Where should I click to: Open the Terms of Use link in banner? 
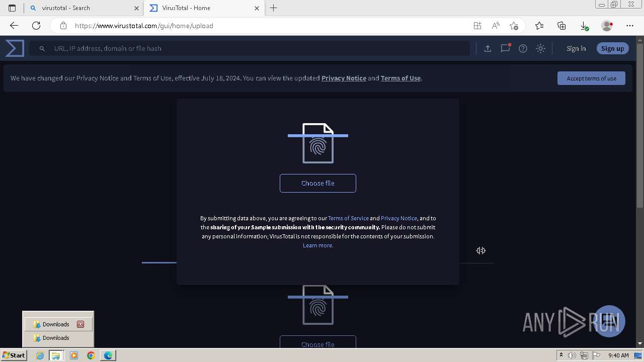[x=400, y=78]
